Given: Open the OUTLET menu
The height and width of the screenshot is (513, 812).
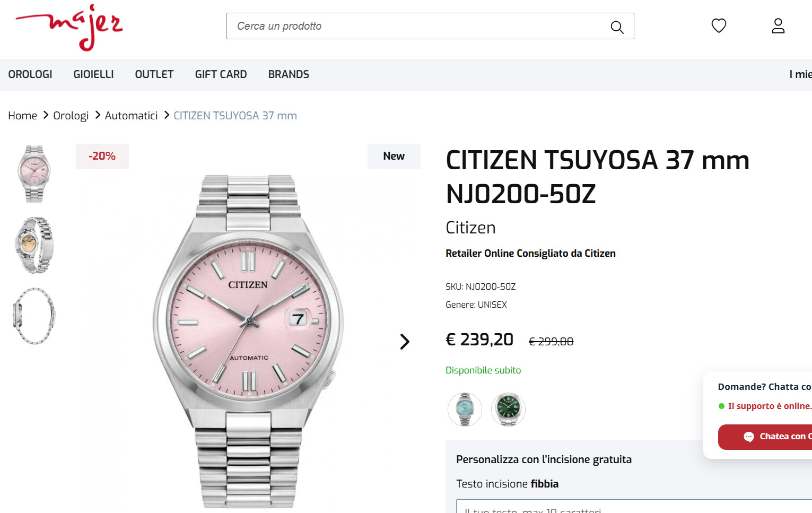Looking at the screenshot, I should tap(154, 74).
